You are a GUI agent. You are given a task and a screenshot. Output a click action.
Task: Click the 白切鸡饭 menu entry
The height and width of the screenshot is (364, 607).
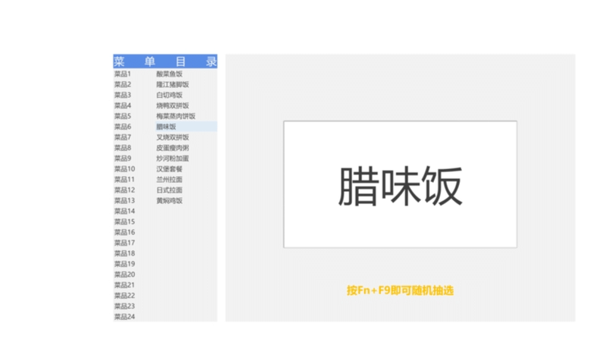pyautogui.click(x=169, y=96)
